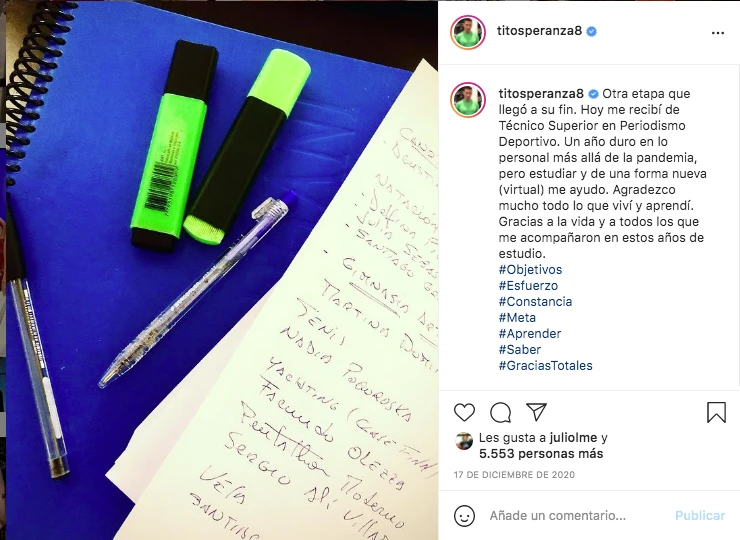This screenshot has height=540, width=740.
Task: Click the verified badge in the header
Action: [591, 32]
